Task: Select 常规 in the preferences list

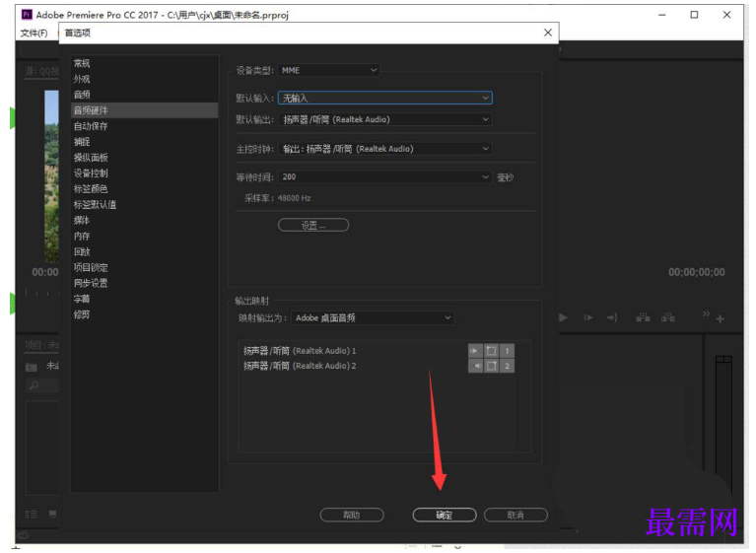Action: [x=82, y=63]
